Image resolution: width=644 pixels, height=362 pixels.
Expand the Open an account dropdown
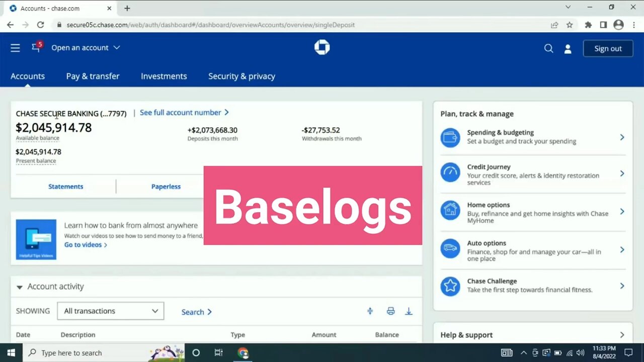86,48
